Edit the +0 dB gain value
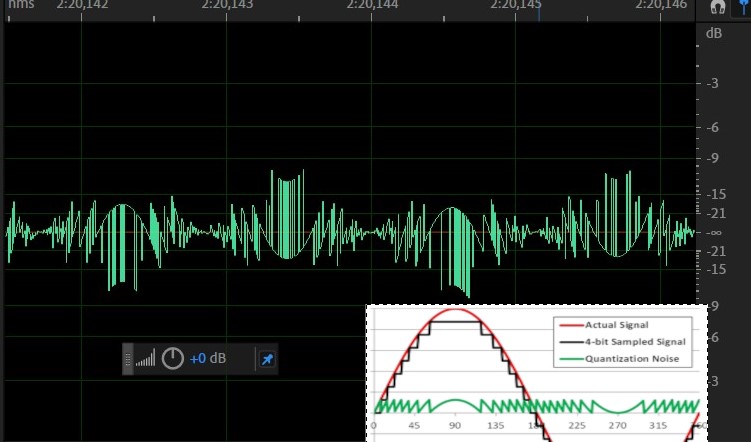Screen dimensions: 751x442 point(207,358)
